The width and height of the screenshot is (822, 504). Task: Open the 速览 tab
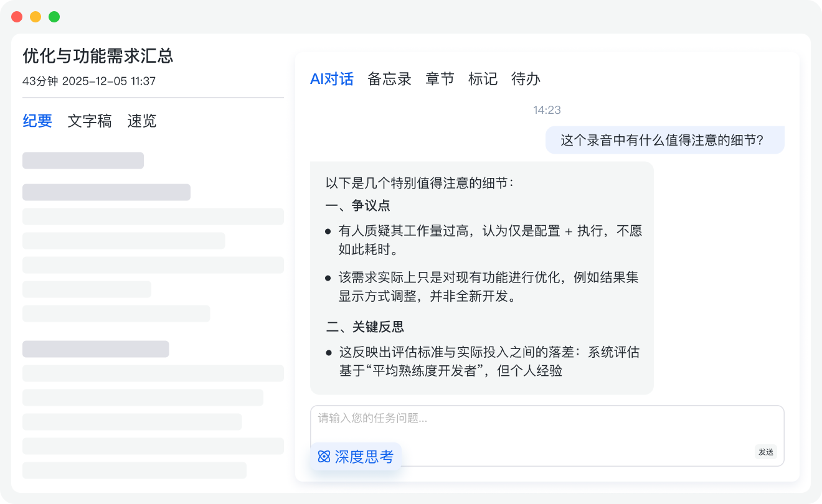pyautogui.click(x=141, y=121)
